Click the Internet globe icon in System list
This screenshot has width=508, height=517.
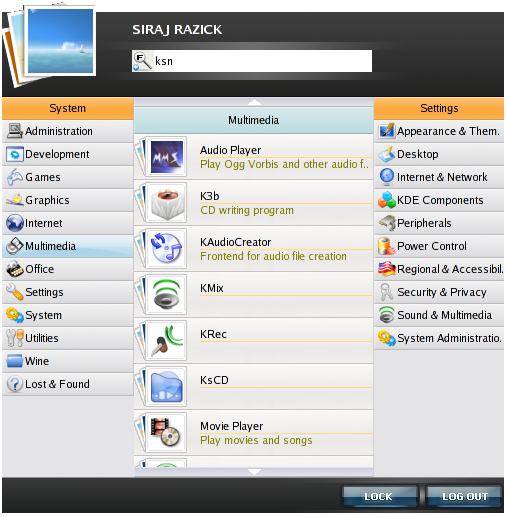15,223
